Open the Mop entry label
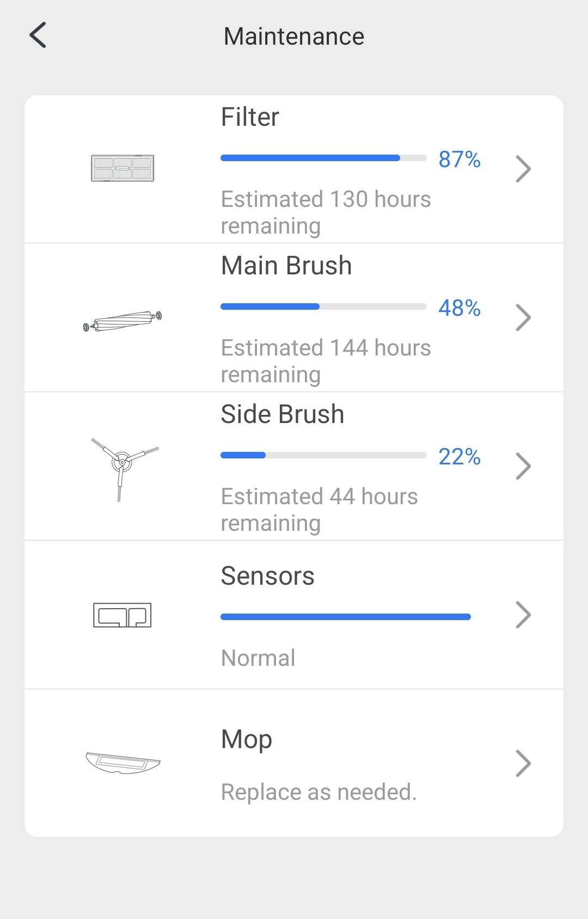This screenshot has height=919, width=588. 247,739
